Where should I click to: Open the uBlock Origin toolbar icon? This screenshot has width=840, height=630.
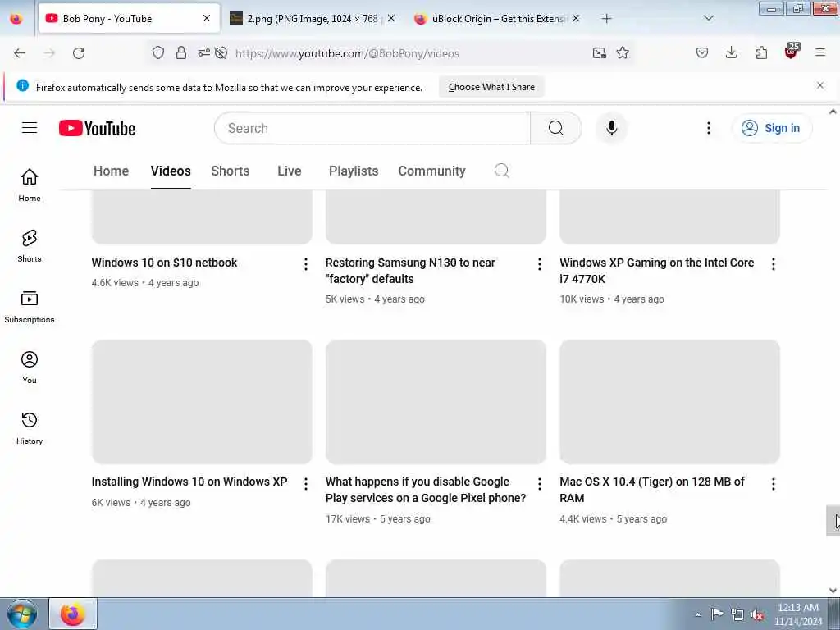tap(792, 51)
